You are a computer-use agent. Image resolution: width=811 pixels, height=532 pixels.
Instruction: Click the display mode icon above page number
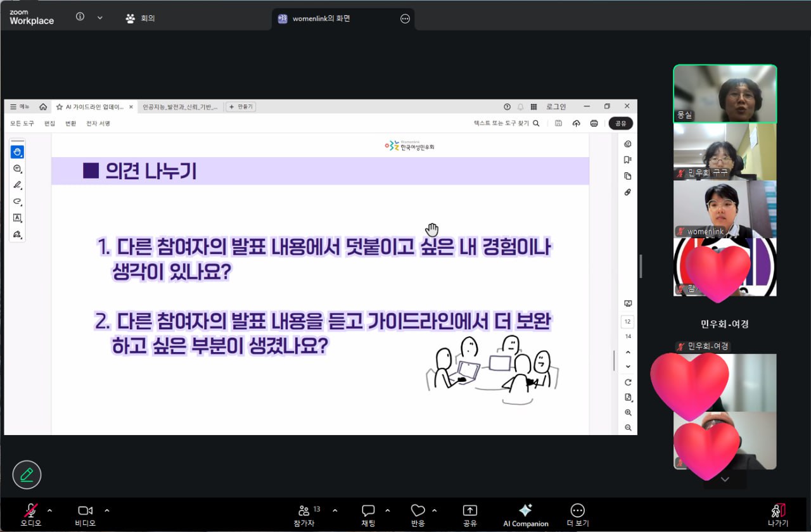tap(628, 304)
